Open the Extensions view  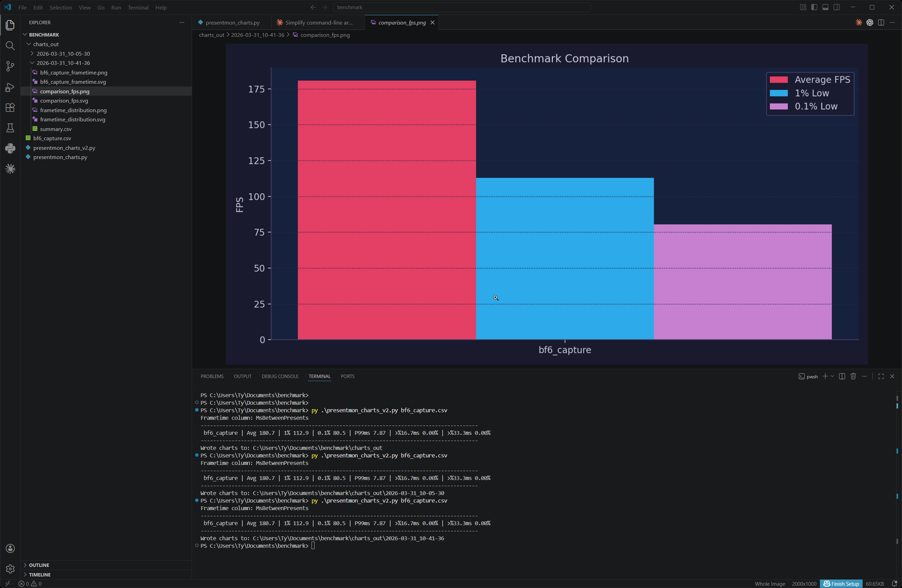[10, 108]
